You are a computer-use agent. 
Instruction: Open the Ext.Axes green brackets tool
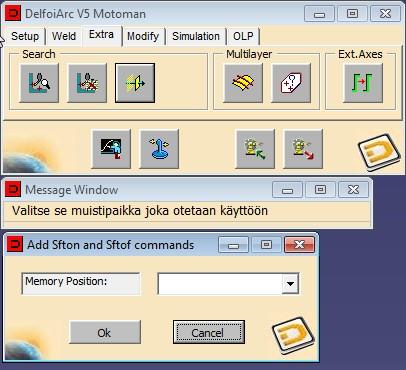[363, 83]
